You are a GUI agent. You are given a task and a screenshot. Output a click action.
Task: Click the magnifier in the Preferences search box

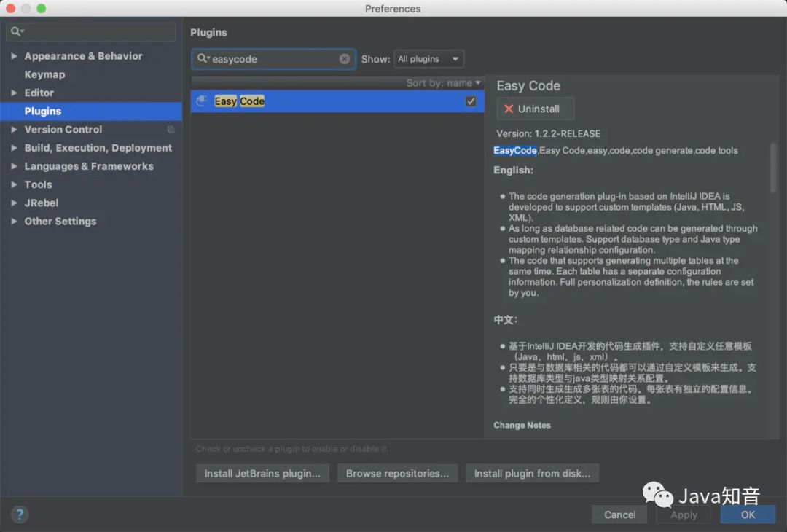(x=17, y=31)
